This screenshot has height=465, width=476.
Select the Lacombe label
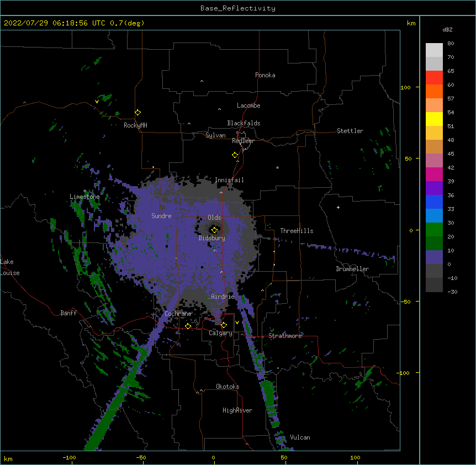248,105
